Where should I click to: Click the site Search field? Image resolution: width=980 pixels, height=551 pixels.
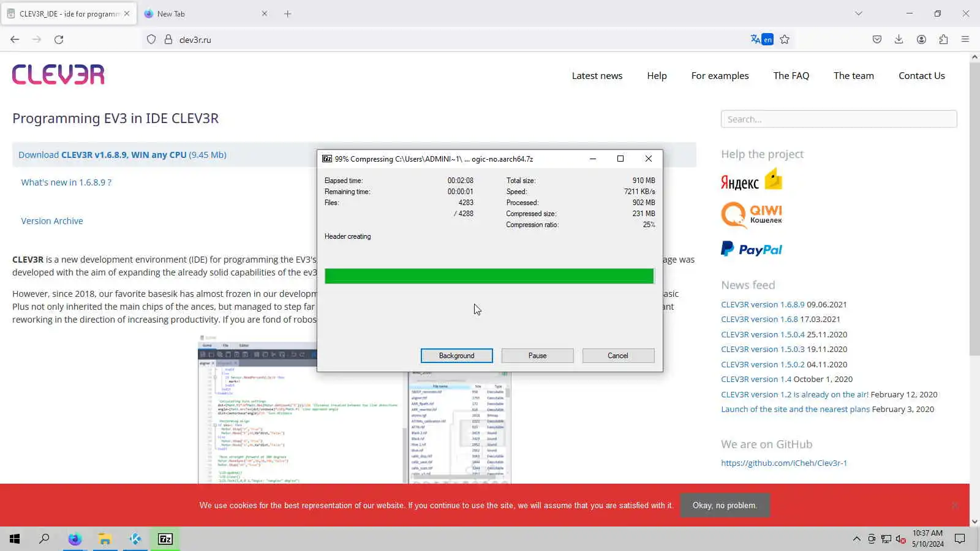tap(839, 119)
